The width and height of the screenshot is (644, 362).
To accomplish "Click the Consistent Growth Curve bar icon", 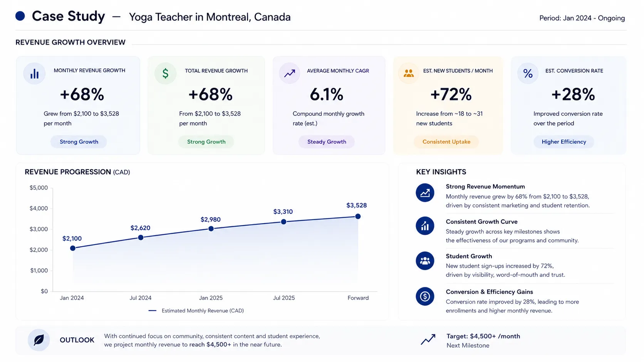I will click(425, 226).
